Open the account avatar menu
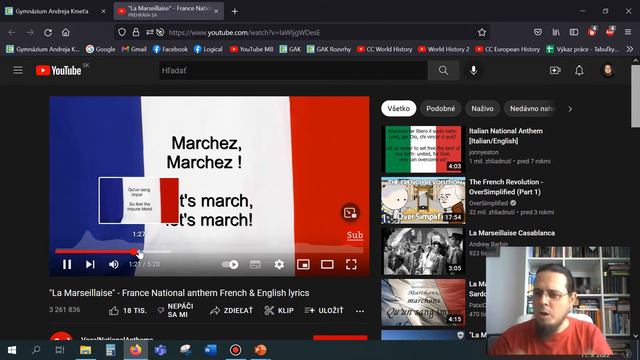640x360 pixels. coord(608,70)
